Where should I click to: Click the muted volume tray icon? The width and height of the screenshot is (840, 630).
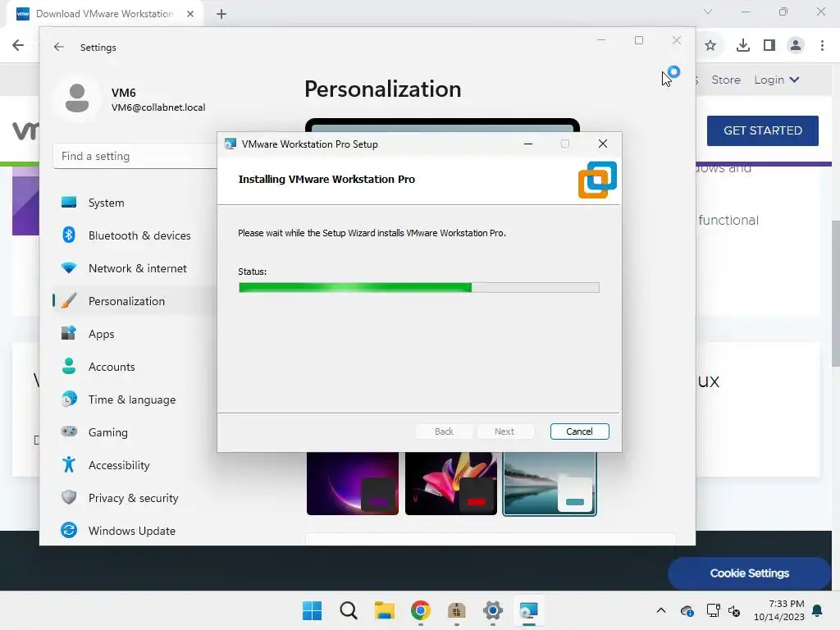[734, 610]
